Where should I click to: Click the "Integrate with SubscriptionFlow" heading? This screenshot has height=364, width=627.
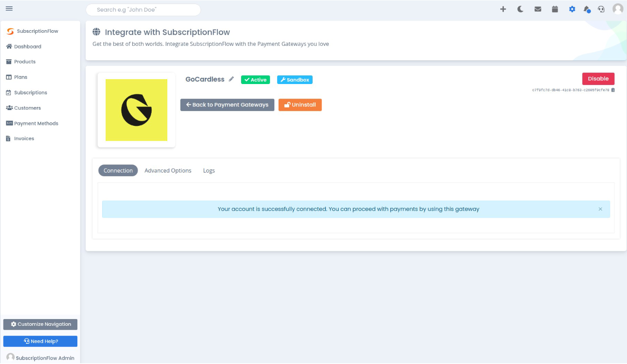point(167,32)
